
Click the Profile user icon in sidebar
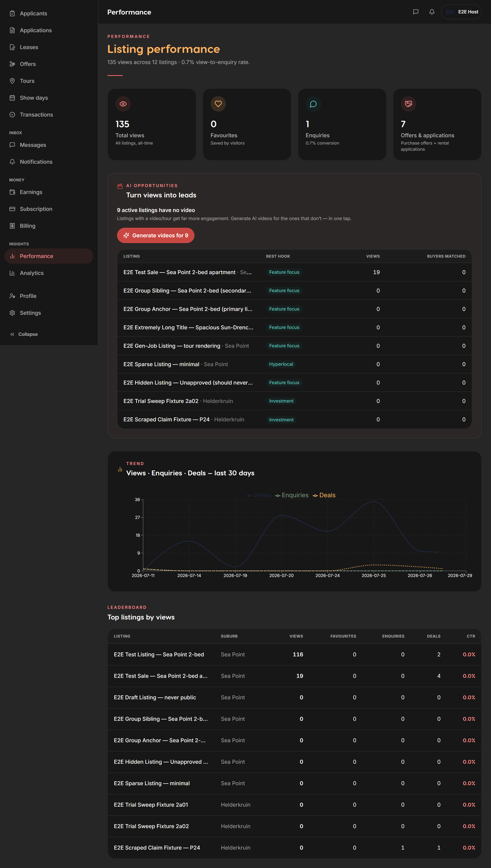click(12, 296)
